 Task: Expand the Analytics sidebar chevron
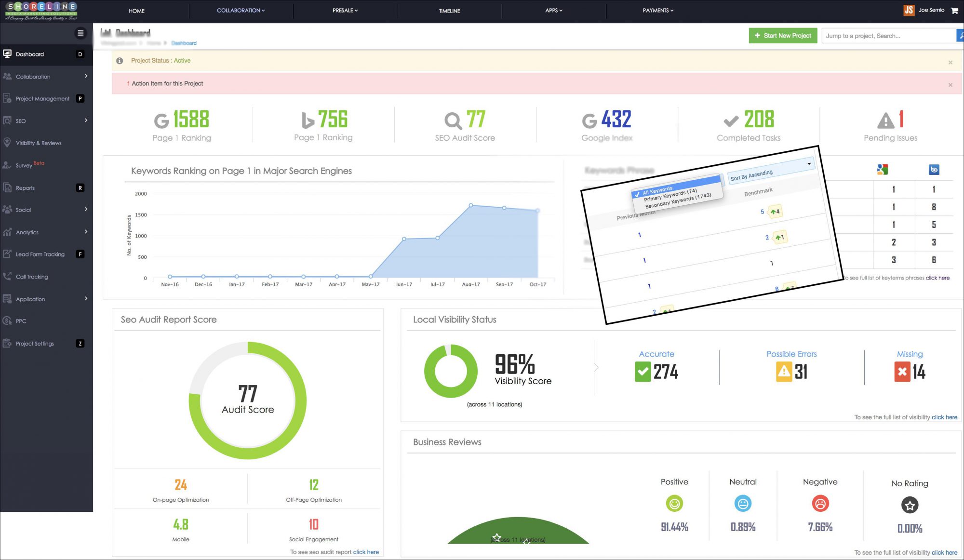point(86,232)
